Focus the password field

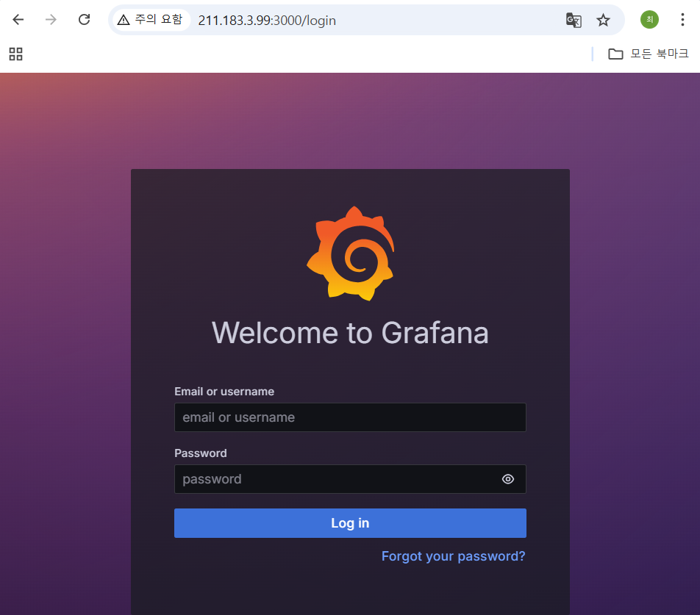(x=350, y=479)
